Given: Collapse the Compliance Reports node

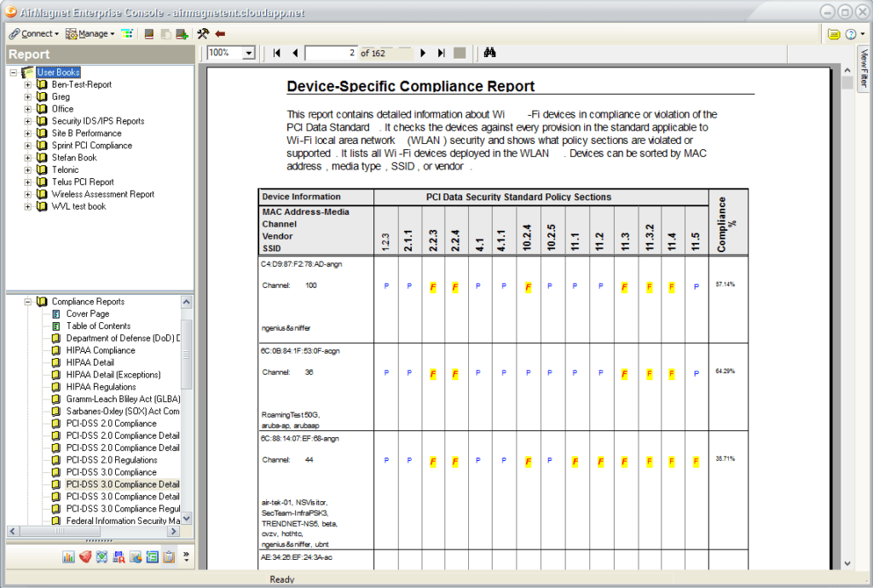Looking at the screenshot, I should pyautogui.click(x=27, y=302).
